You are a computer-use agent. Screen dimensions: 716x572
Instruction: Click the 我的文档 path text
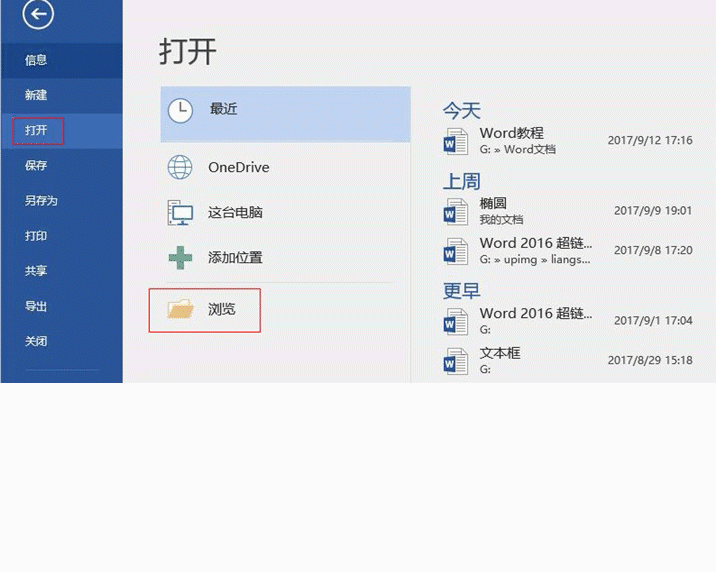(501, 220)
